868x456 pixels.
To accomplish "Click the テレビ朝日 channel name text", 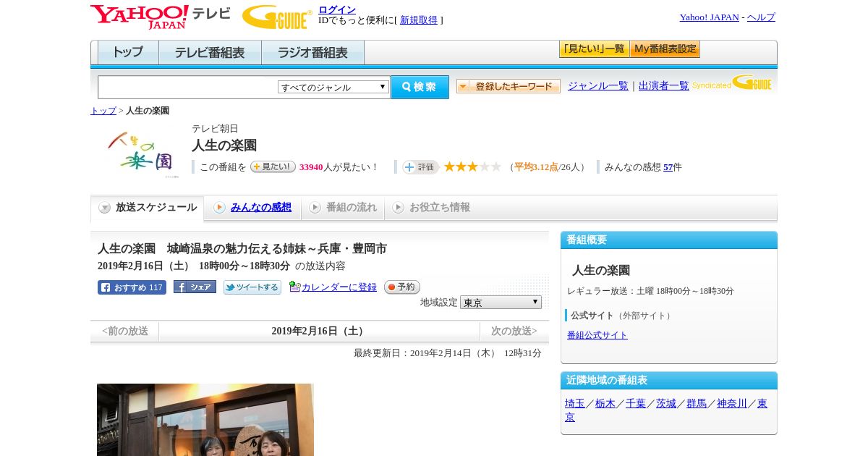I will 215,129.
